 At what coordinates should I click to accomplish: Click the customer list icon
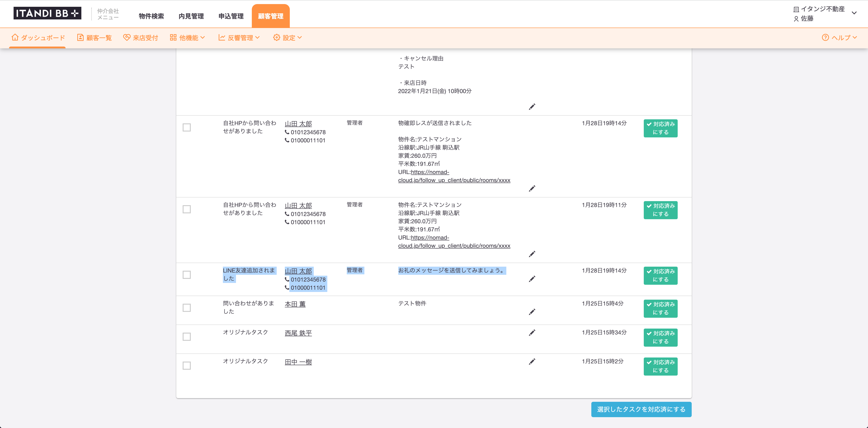pos(80,37)
